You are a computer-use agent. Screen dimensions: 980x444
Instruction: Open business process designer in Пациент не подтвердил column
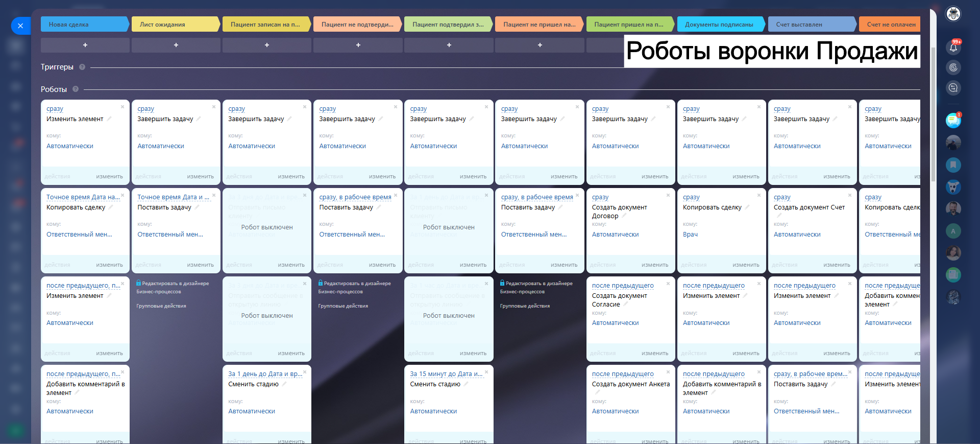click(x=354, y=287)
